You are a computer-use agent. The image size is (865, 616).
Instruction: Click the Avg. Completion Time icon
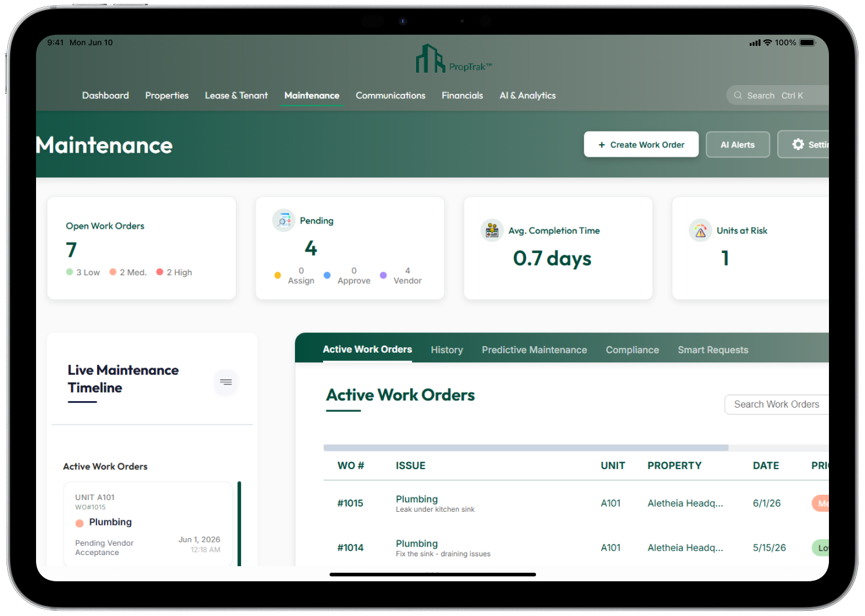click(492, 231)
